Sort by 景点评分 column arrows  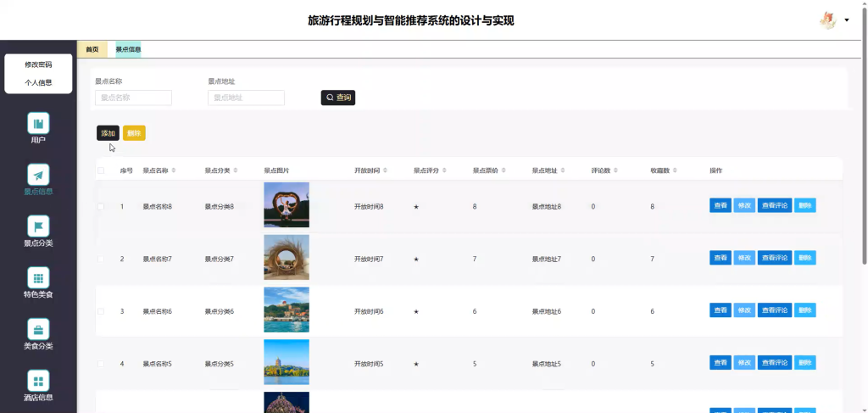coord(444,170)
